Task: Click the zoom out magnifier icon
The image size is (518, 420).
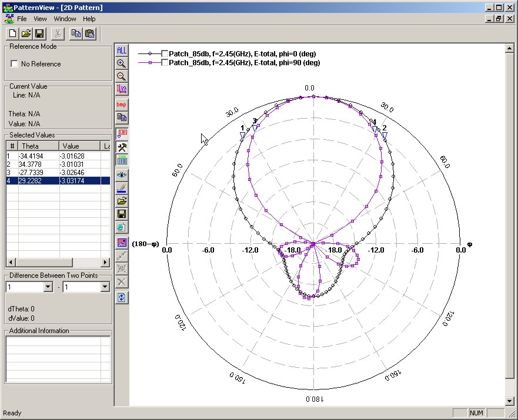Action: pos(122,76)
